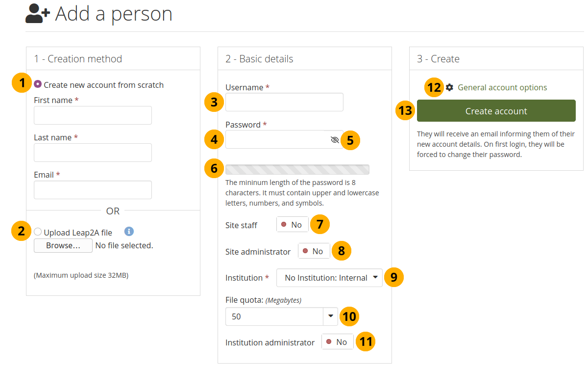Screen dimensions: 588x368
Task: Expand General account options
Action: point(502,87)
